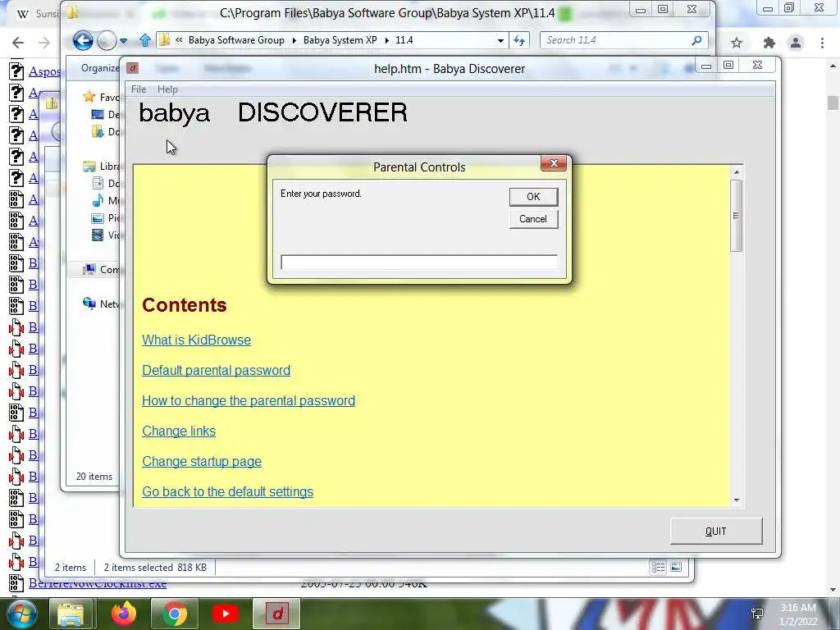This screenshot has height=630, width=840.
Task: Click the Up folder arrow in Explorer
Action: click(x=144, y=40)
